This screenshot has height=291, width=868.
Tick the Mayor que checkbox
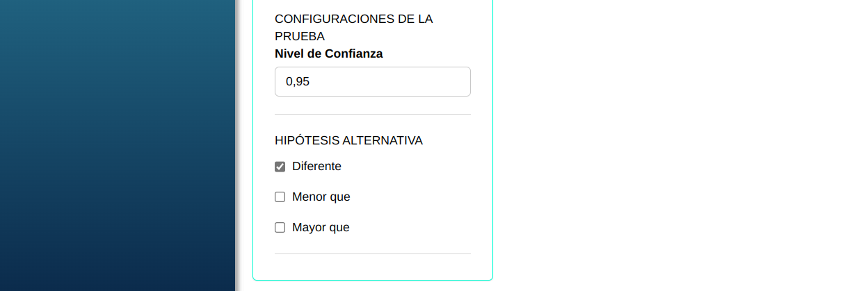(280, 228)
